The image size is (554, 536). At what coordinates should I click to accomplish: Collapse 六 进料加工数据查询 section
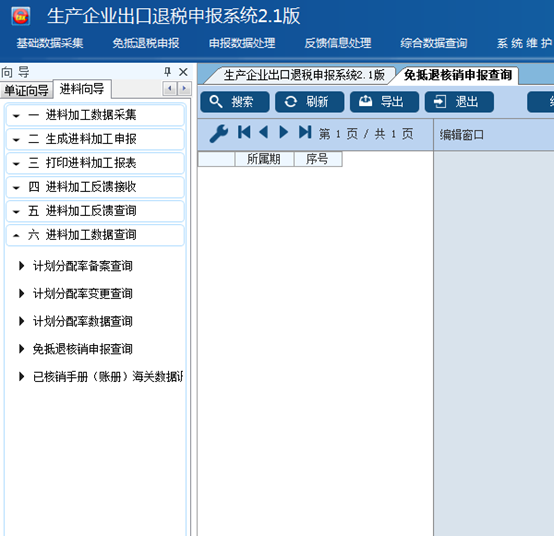click(x=95, y=235)
